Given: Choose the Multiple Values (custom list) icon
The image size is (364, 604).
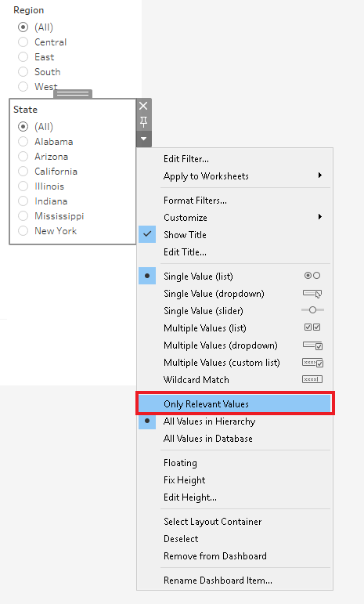Looking at the screenshot, I should click(312, 363).
